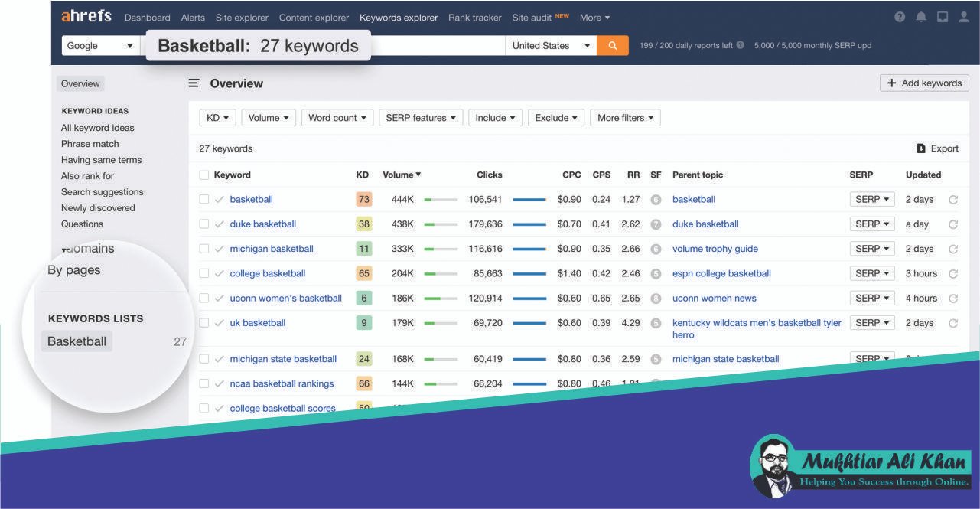Tick the checkbox for michigan basketball
This screenshot has height=509, width=980.
tap(204, 249)
